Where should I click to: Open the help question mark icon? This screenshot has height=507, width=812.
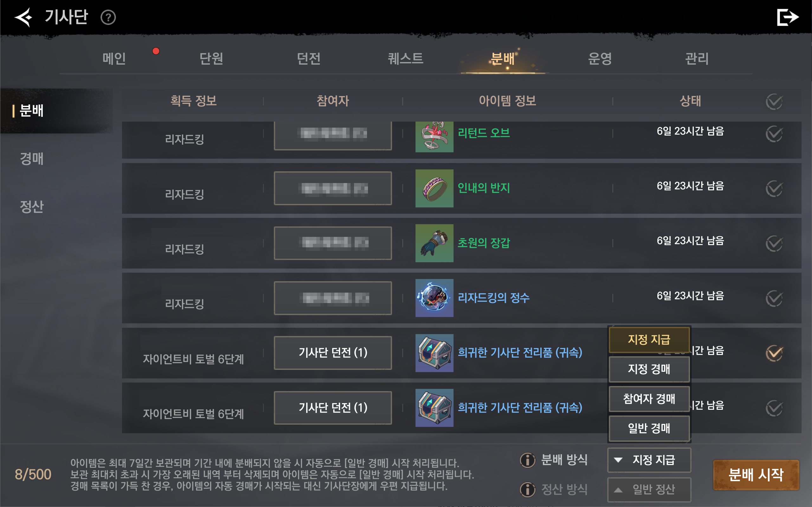[108, 17]
